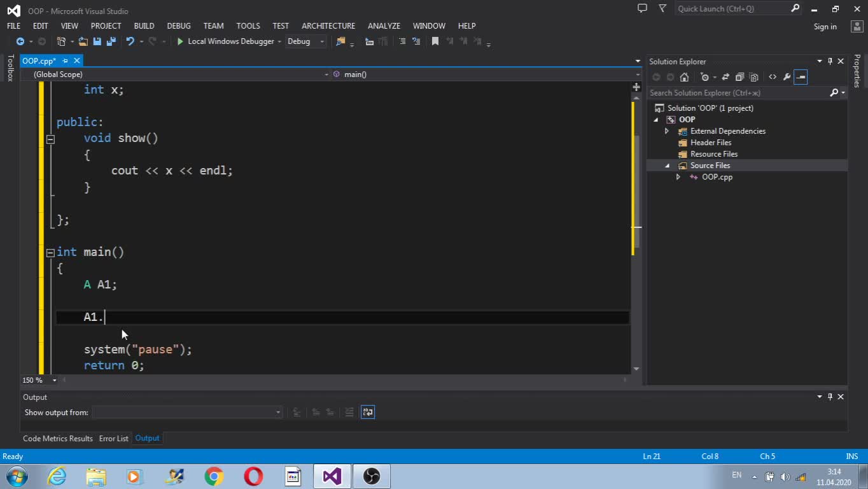Image resolution: width=868 pixels, height=489 pixels.
Task: Pin the OOP.cpp tab
Action: (65, 61)
